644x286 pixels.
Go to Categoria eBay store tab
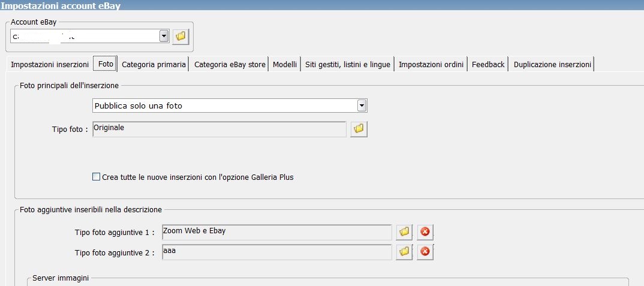point(230,64)
